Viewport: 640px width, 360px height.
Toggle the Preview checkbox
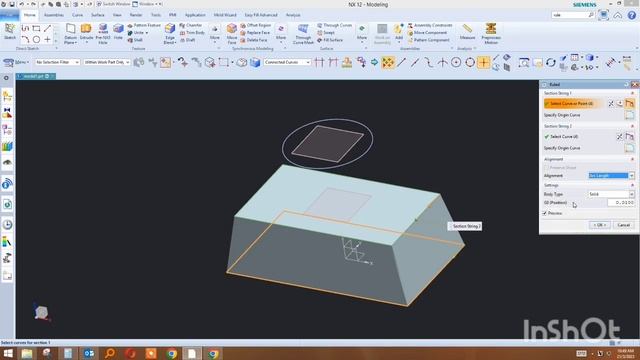click(x=545, y=213)
